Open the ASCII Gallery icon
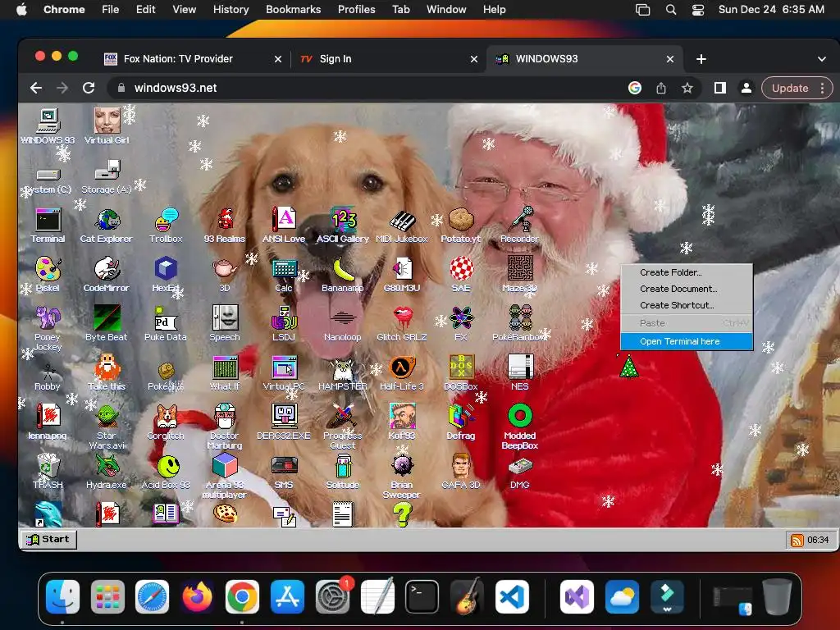 point(343,225)
